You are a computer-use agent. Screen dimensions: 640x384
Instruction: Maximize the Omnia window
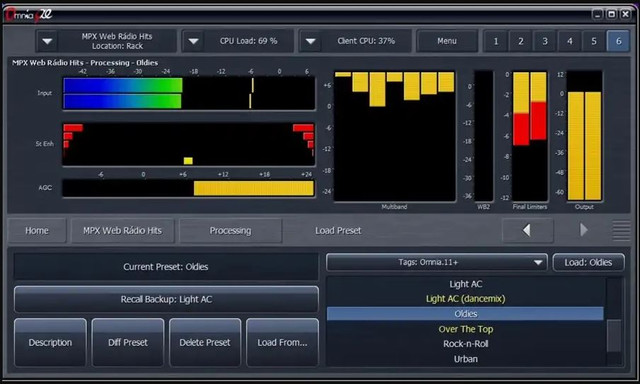coord(611,15)
